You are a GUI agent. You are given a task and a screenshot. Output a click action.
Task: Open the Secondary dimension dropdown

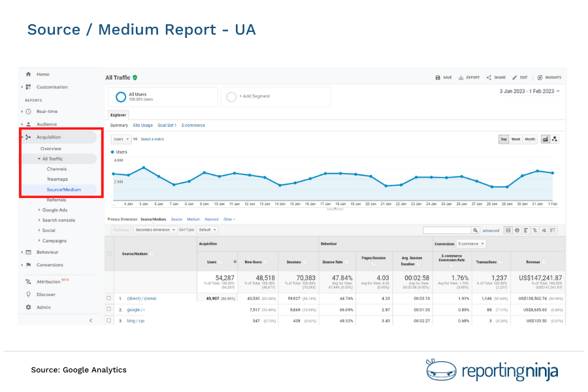[x=155, y=230]
